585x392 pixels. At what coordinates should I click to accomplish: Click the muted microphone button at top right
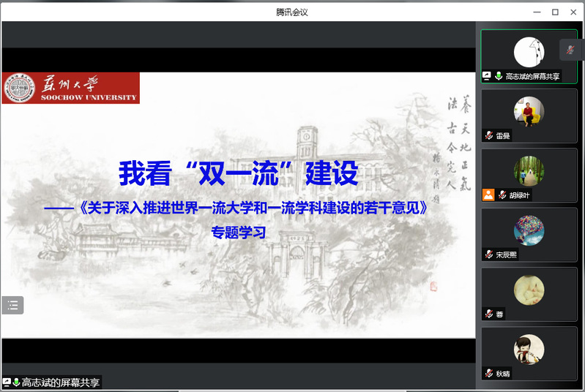pos(570,49)
